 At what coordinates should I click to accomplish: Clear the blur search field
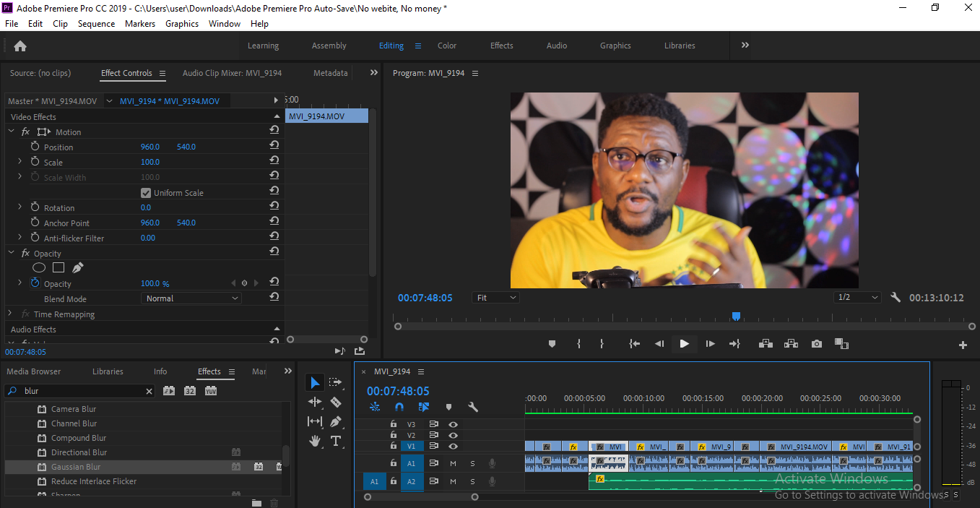[x=149, y=392]
